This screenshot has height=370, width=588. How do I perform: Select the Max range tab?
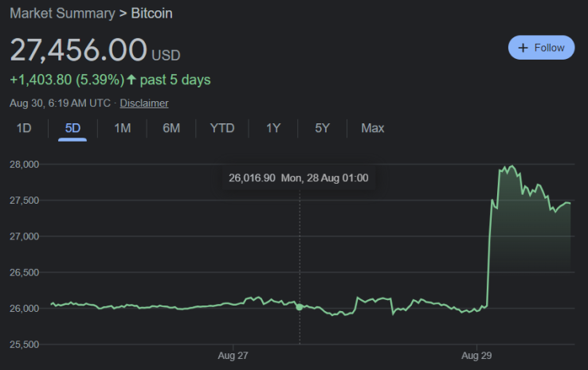point(372,128)
